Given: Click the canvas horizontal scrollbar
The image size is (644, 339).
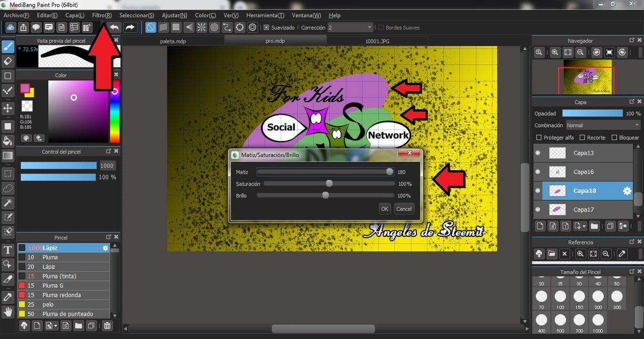Looking at the screenshot, I should (x=324, y=328).
